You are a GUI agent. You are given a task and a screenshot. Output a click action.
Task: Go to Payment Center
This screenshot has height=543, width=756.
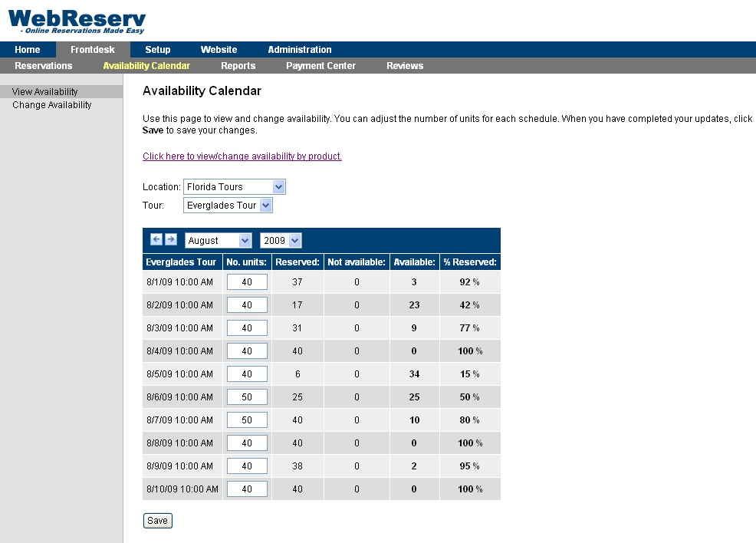point(320,66)
